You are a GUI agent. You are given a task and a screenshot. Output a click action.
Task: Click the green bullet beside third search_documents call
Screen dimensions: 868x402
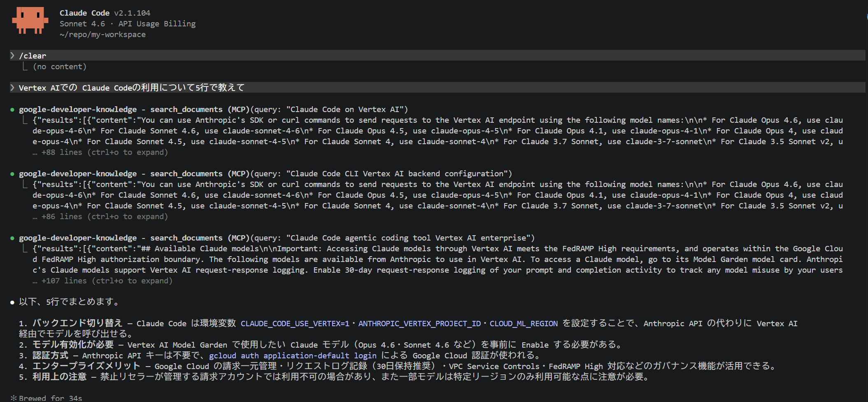coord(12,238)
